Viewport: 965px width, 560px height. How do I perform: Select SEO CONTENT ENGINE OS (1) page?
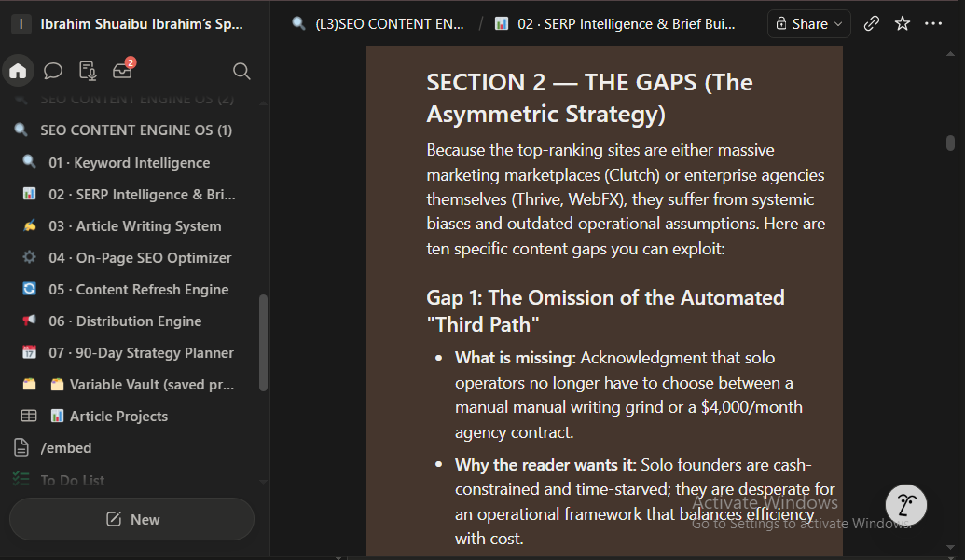[136, 130]
